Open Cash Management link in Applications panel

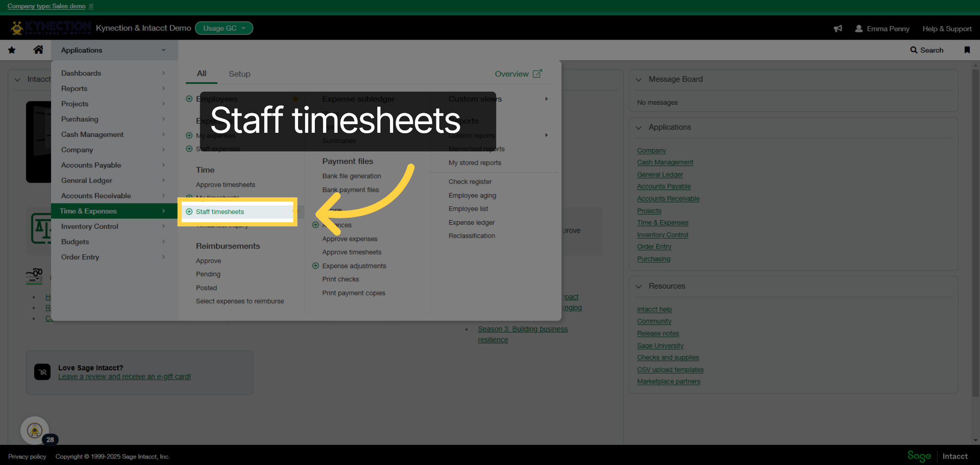(x=665, y=163)
